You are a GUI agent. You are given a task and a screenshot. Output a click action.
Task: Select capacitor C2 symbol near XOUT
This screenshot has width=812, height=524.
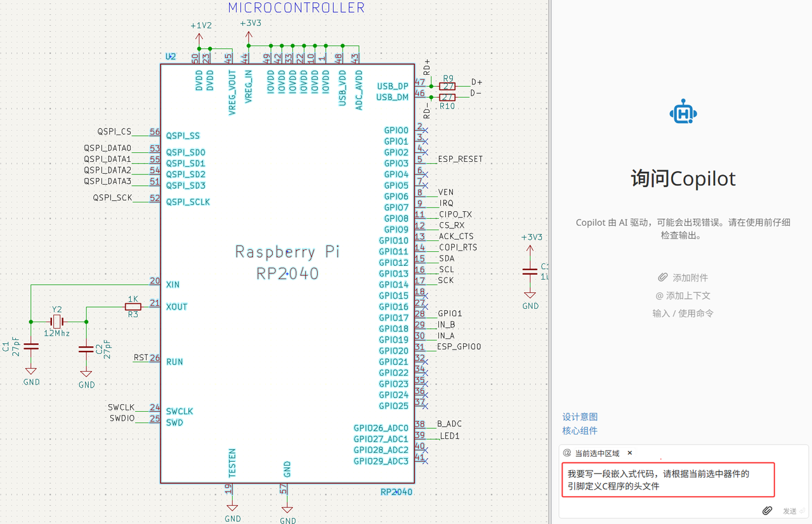(x=86, y=349)
